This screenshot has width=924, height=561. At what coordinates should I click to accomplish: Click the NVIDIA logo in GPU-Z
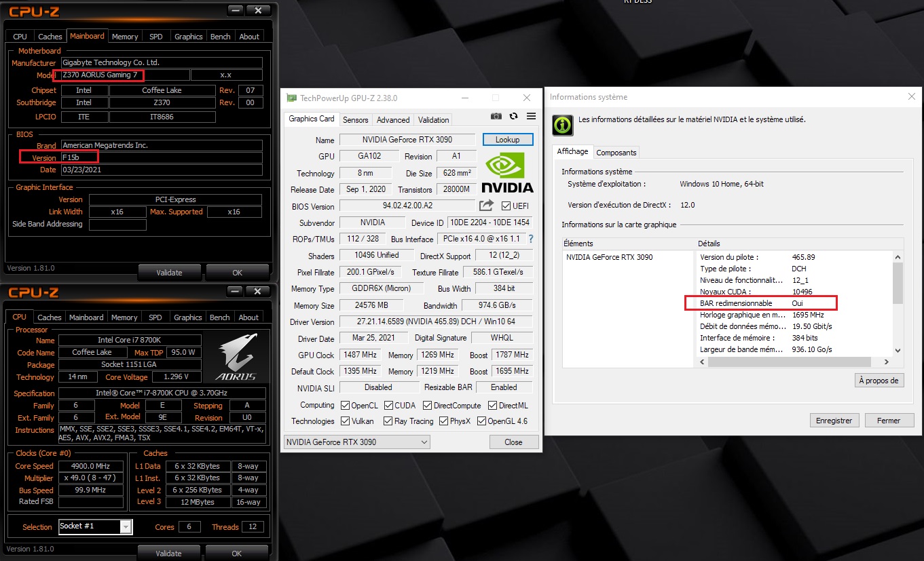(507, 172)
